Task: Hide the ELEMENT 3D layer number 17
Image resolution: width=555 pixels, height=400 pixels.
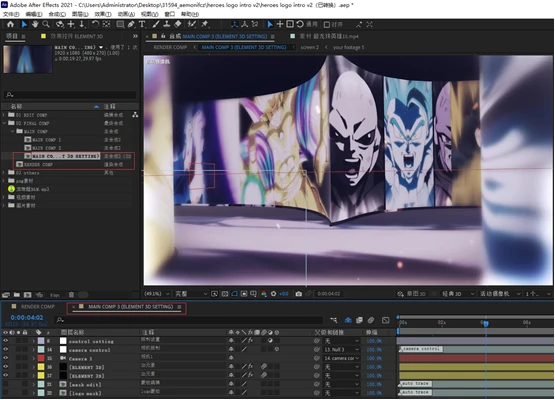Action: [5, 375]
